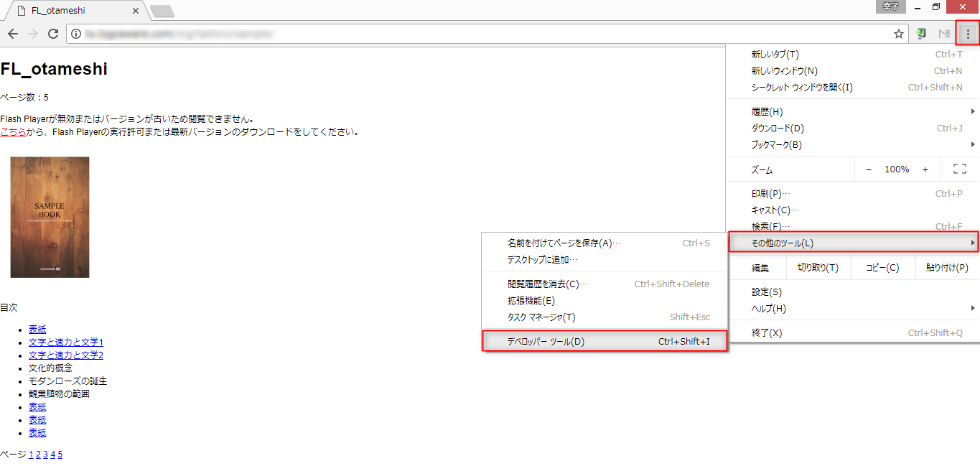Click the browser back arrow

click(x=13, y=34)
